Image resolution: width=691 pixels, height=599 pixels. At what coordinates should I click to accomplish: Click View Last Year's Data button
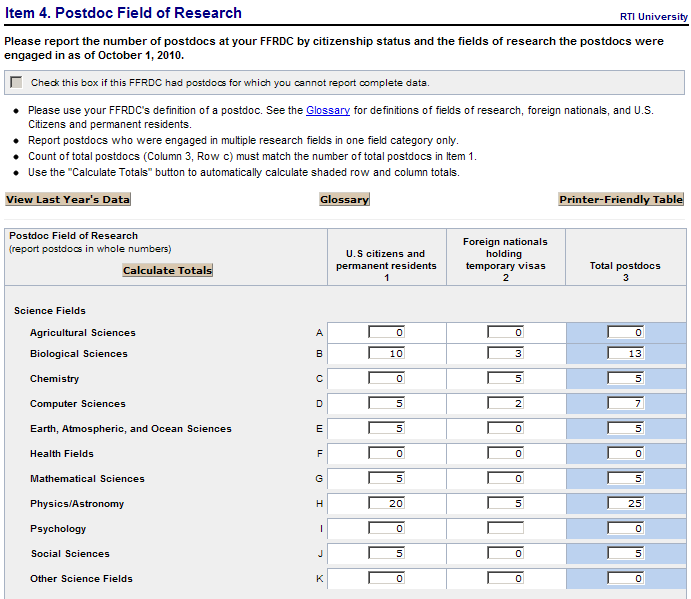pos(68,199)
